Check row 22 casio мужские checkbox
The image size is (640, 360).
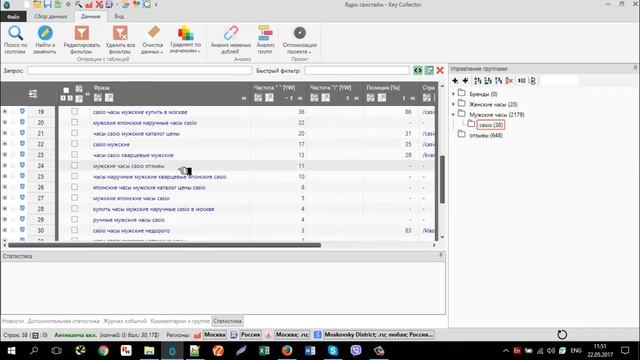click(74, 144)
